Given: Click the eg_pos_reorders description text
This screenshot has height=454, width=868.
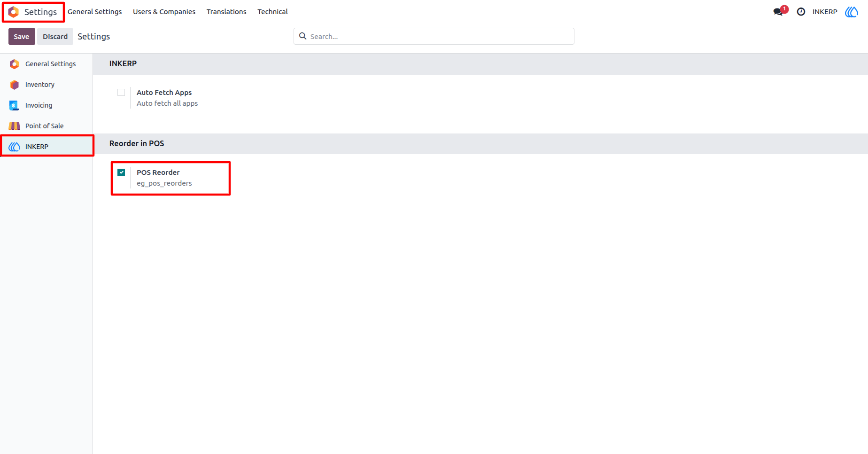Looking at the screenshot, I should pyautogui.click(x=164, y=183).
